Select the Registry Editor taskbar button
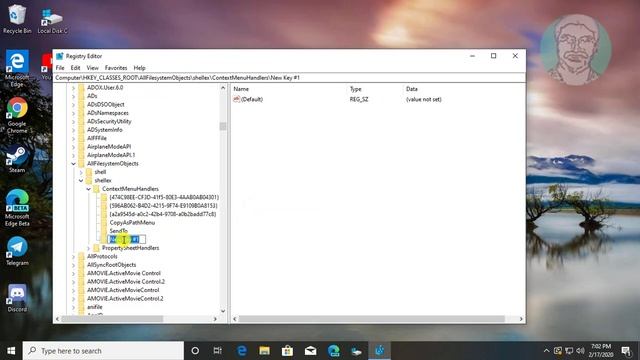 point(380,351)
